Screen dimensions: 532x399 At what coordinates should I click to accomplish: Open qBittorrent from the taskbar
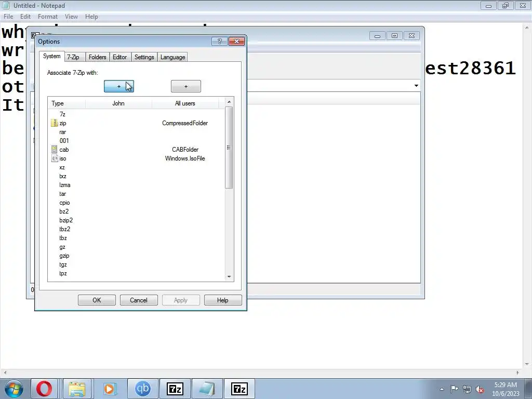point(142,389)
